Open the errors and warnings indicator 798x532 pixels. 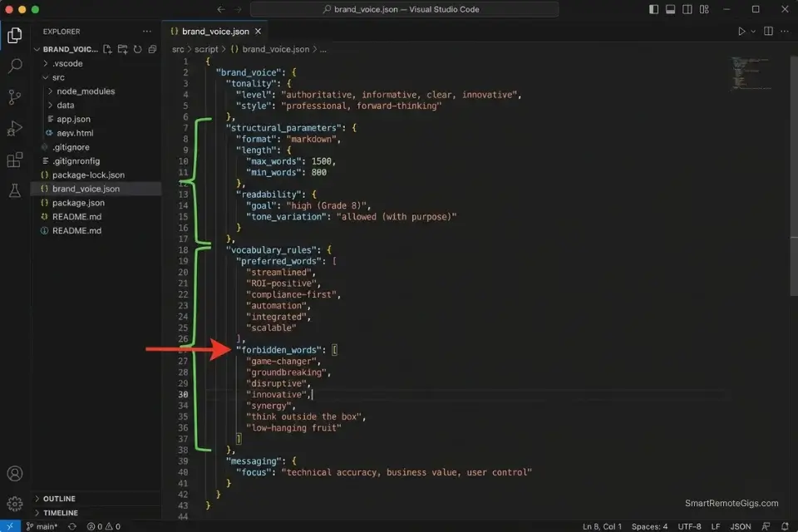(104, 526)
